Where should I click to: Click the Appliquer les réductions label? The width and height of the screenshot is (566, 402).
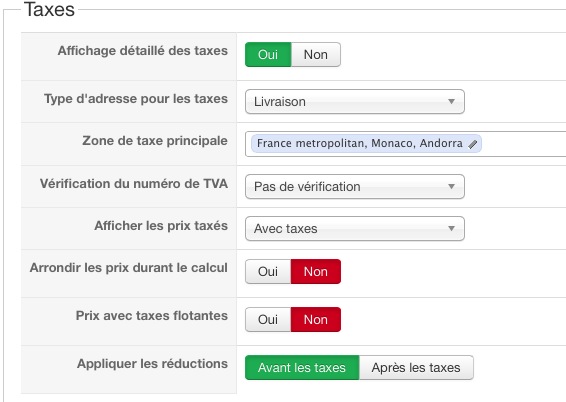(x=152, y=364)
